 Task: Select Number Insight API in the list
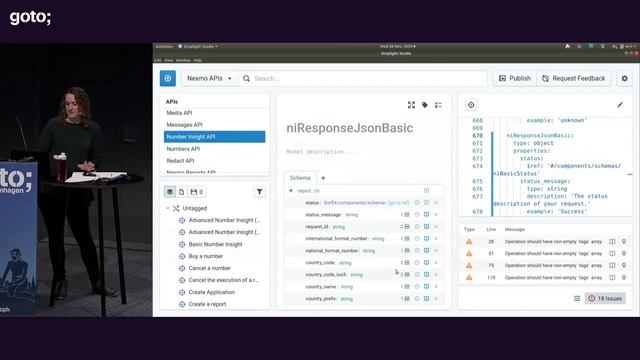(214, 137)
